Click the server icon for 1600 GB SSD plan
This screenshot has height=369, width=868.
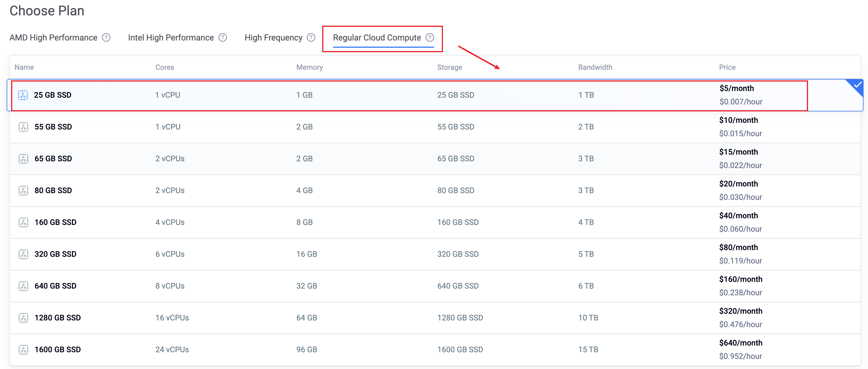point(23,349)
